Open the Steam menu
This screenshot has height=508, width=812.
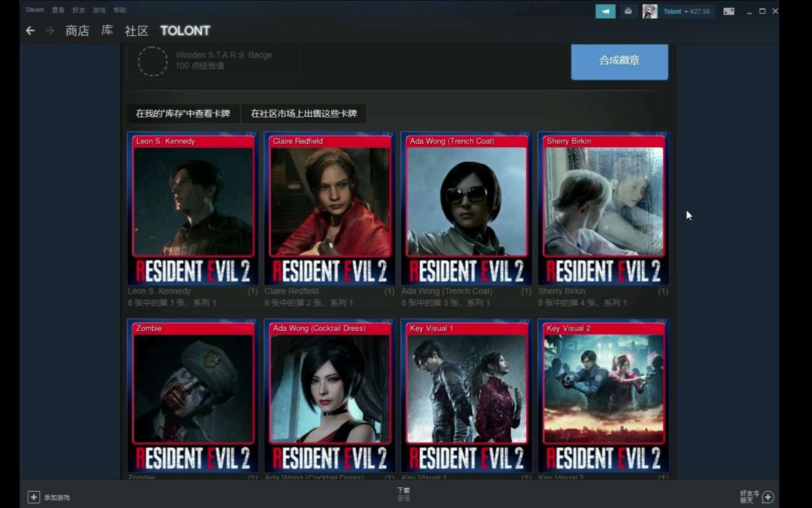pos(35,10)
